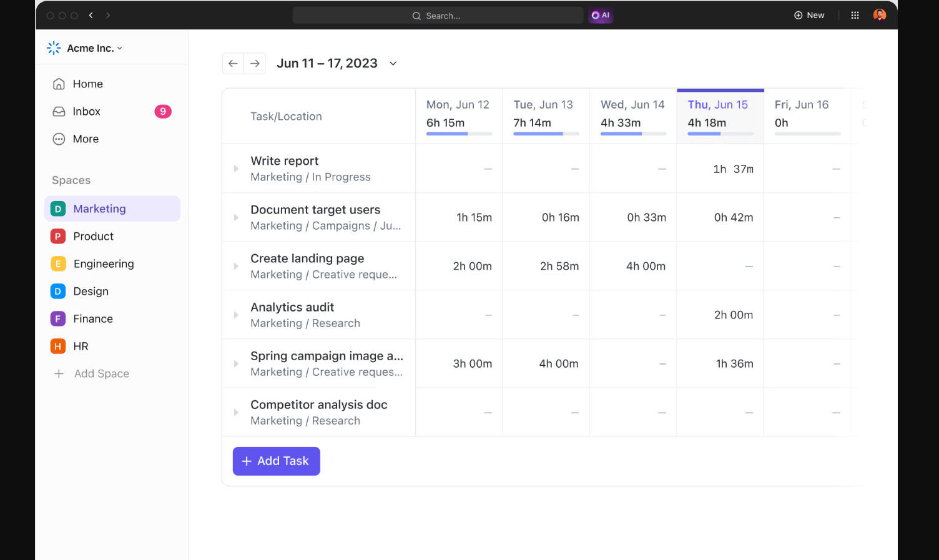Expand the Document target users row
This screenshot has width=939, height=560.
(x=236, y=217)
